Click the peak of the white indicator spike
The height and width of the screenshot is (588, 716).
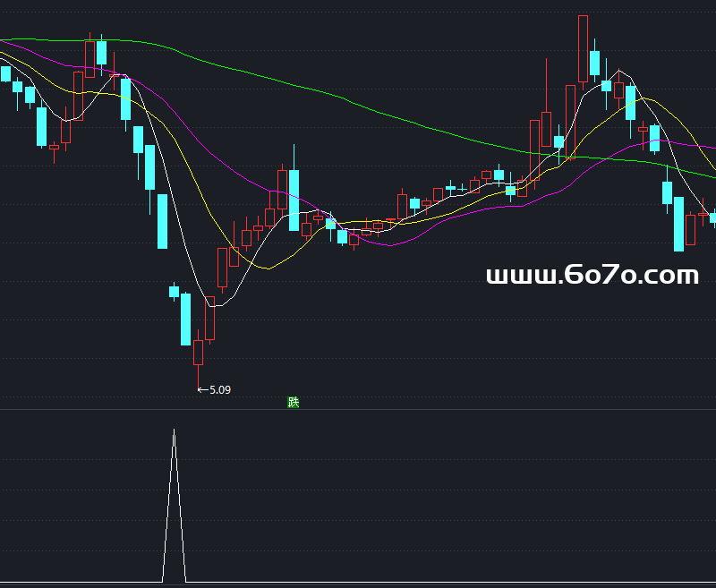pos(174,430)
